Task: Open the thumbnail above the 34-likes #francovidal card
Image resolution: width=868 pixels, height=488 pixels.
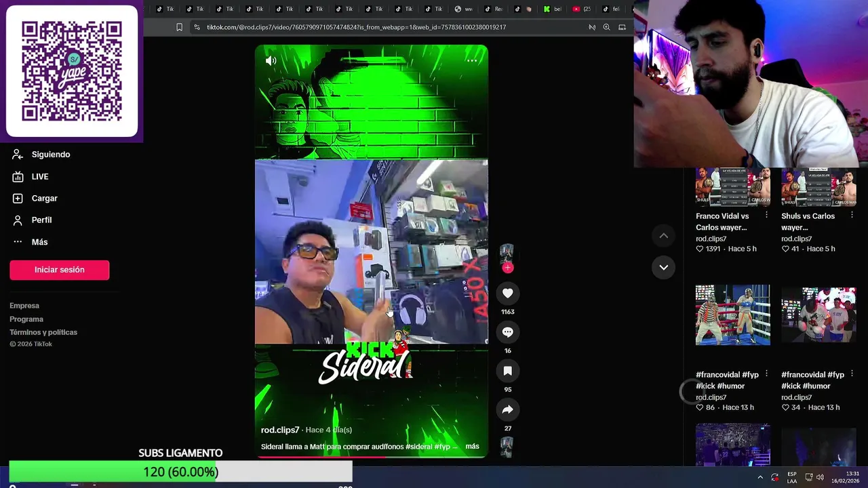Action: click(818, 315)
